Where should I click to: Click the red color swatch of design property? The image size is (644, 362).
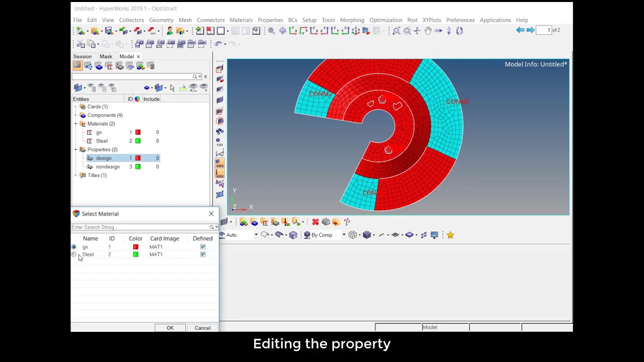(x=138, y=158)
